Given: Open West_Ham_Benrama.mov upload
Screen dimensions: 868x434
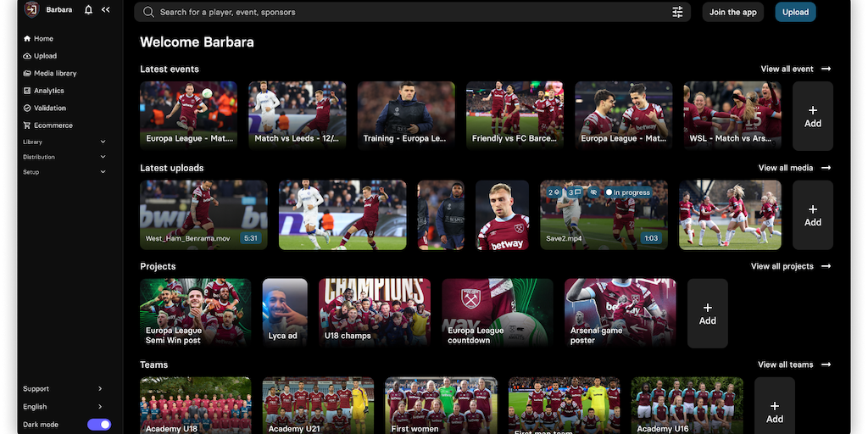Looking at the screenshot, I should pos(203,214).
